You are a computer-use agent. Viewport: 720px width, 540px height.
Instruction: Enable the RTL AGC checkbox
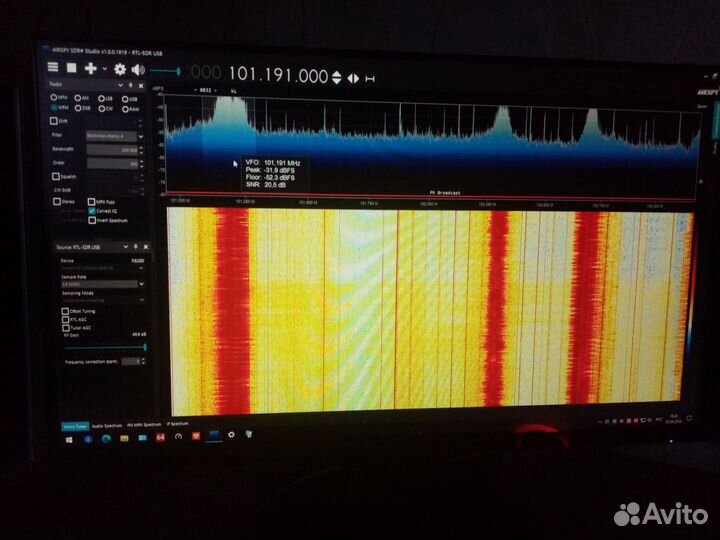click(x=66, y=319)
